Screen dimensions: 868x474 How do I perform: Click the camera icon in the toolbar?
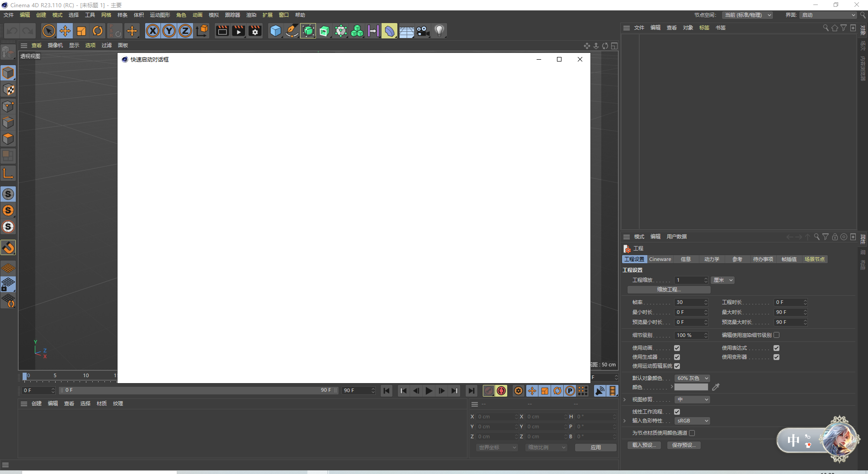[422, 31]
